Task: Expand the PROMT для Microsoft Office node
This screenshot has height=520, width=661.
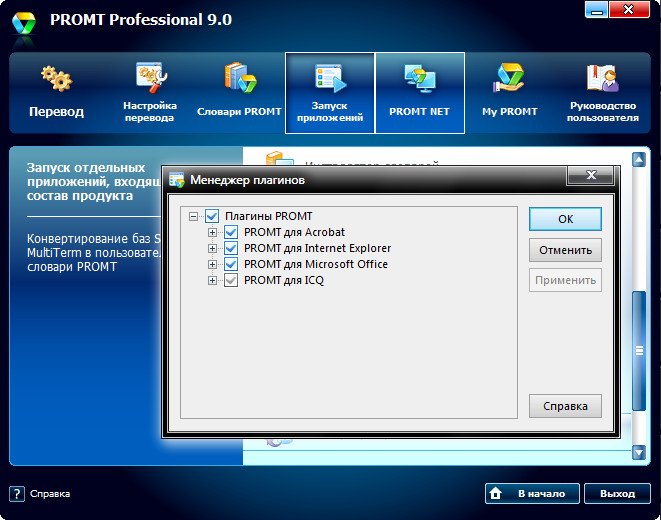Action: click(x=212, y=264)
